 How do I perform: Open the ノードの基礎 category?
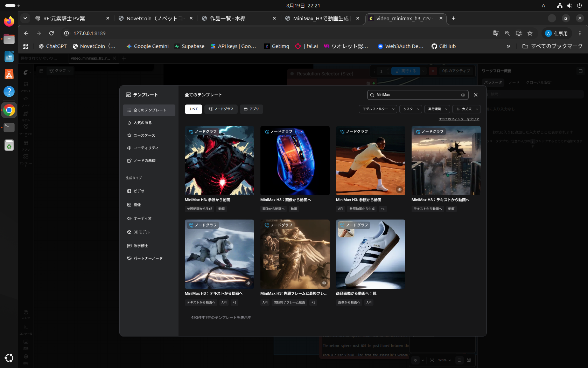pos(149,161)
